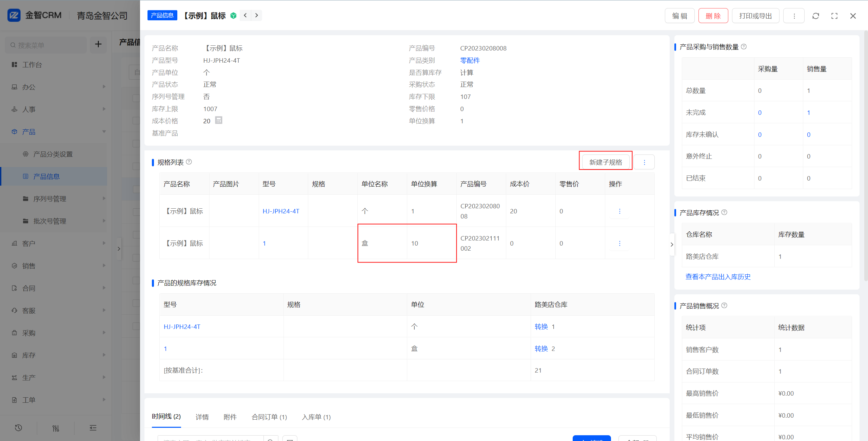Click the plus button beside menu search
868x441 pixels.
pyautogui.click(x=98, y=44)
